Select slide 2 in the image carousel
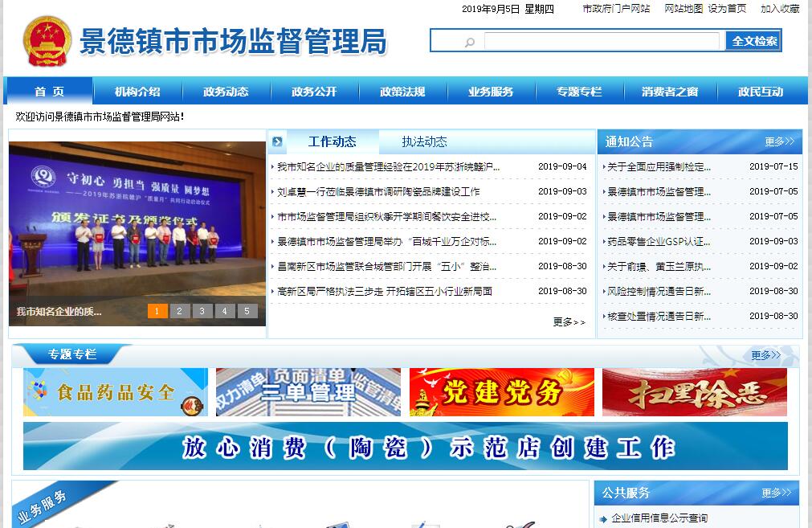Image resolution: width=812 pixels, height=528 pixels. 180,311
